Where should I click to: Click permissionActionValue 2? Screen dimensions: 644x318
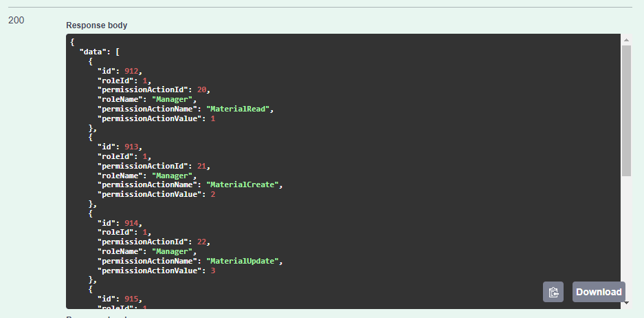[213, 194]
